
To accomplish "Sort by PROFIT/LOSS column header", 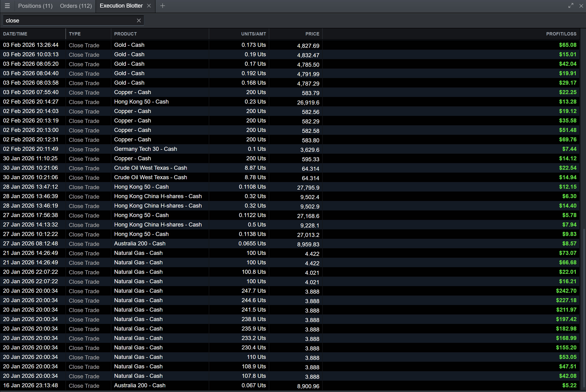I will 561,34.
